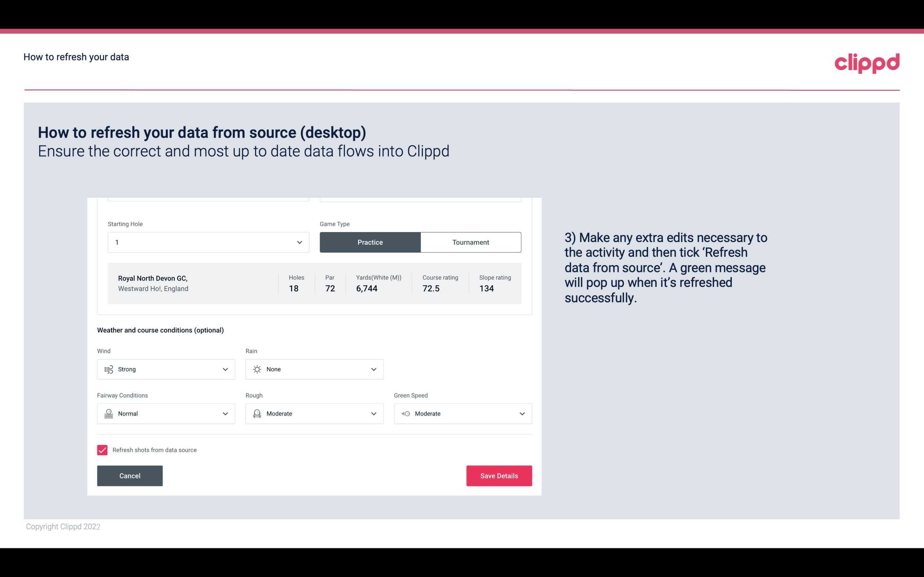Viewport: 924px width, 577px height.
Task: Select the Practice game type tab
Action: click(370, 242)
